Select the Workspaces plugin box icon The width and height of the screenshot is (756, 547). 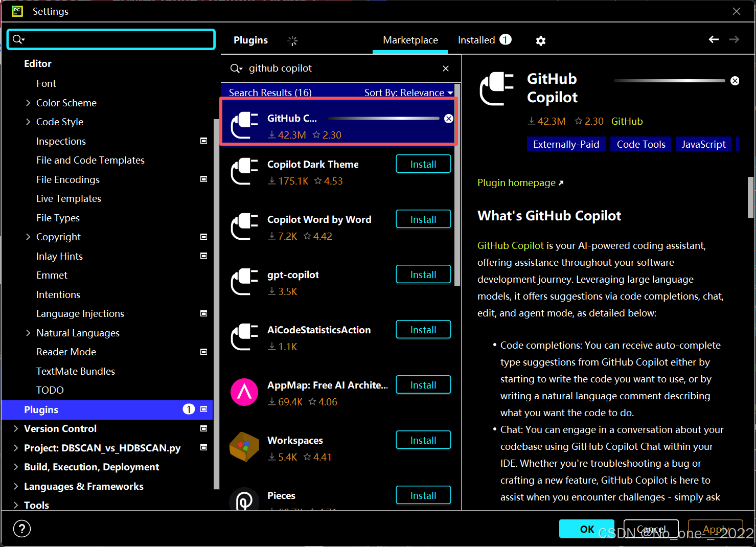pyautogui.click(x=244, y=447)
